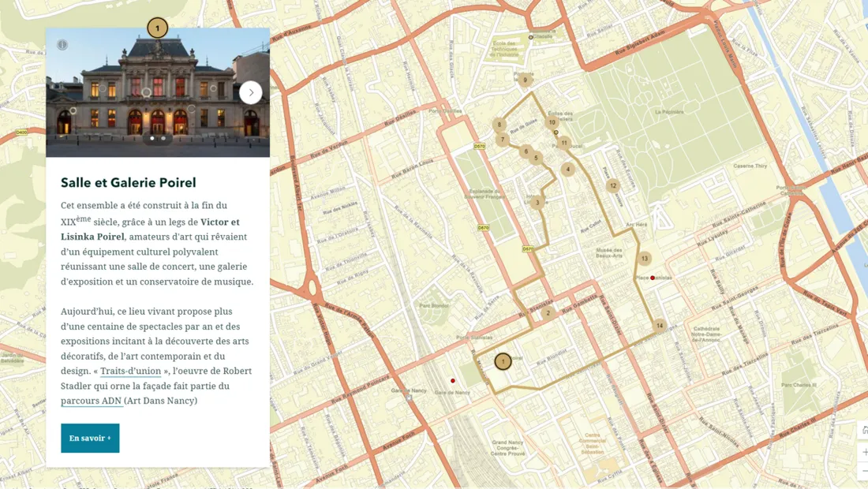Follow the "parcours ADN" link
The image size is (868, 489).
91,401
